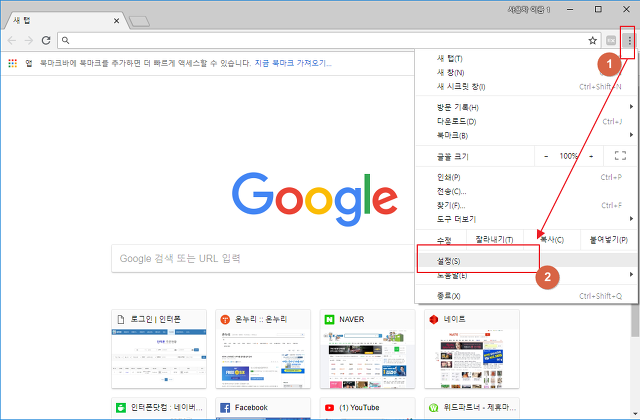Open 설정(S) from the menu
This screenshot has width=640, height=420.
click(527, 261)
